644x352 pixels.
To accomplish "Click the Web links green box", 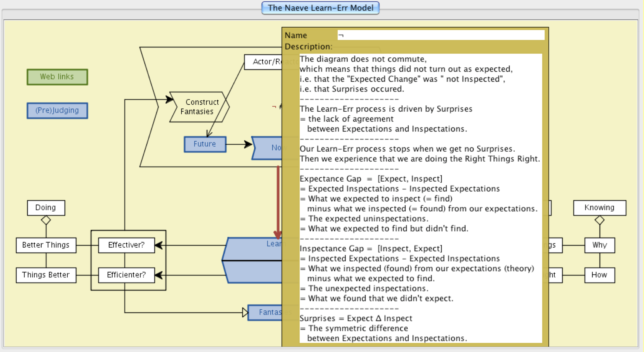I will tap(57, 77).
